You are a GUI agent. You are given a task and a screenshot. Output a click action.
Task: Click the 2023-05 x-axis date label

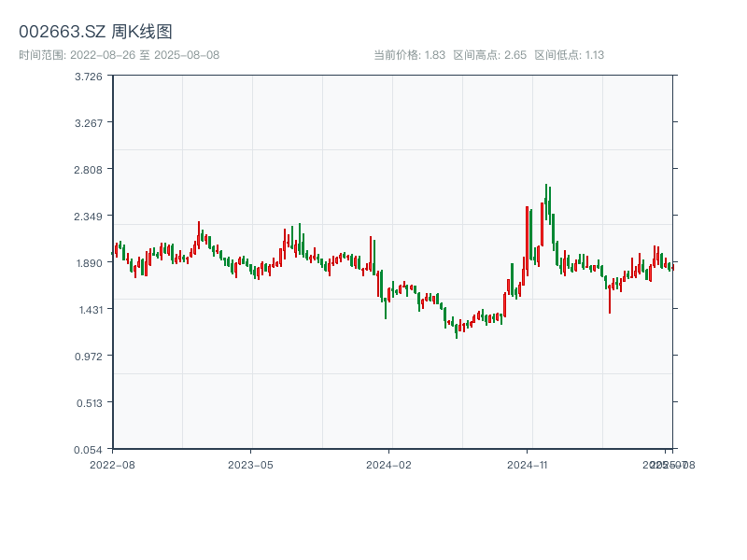point(250,464)
